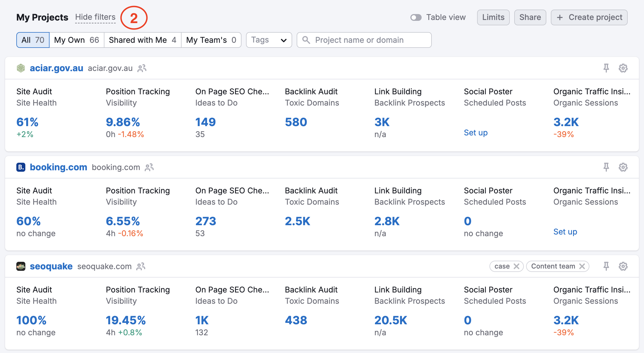
Task: Open the booking.com project link
Action: 59,167
